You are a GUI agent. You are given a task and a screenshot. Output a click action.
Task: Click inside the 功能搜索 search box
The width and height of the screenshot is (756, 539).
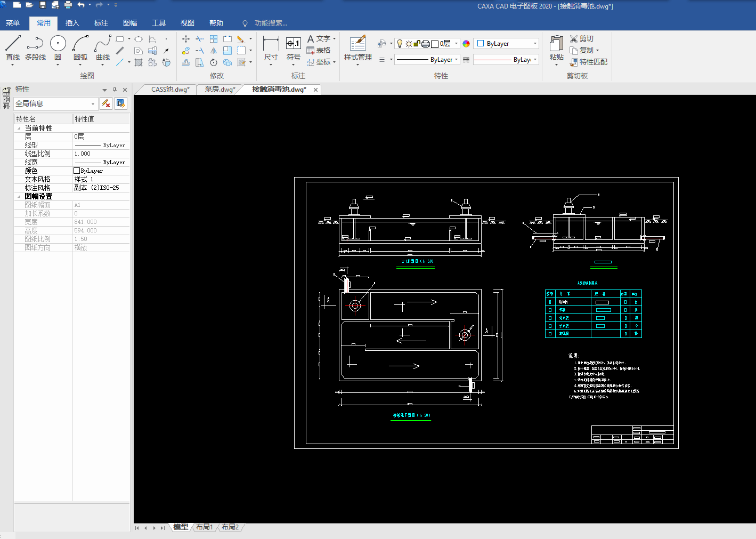coord(271,23)
